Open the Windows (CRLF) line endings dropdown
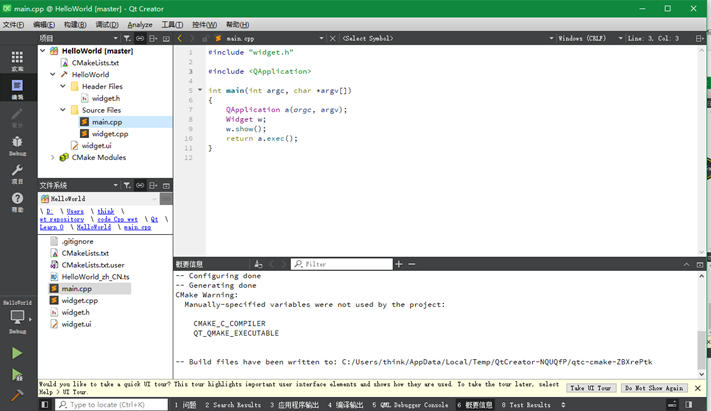The height and width of the screenshot is (411, 711). pyautogui.click(x=590, y=39)
